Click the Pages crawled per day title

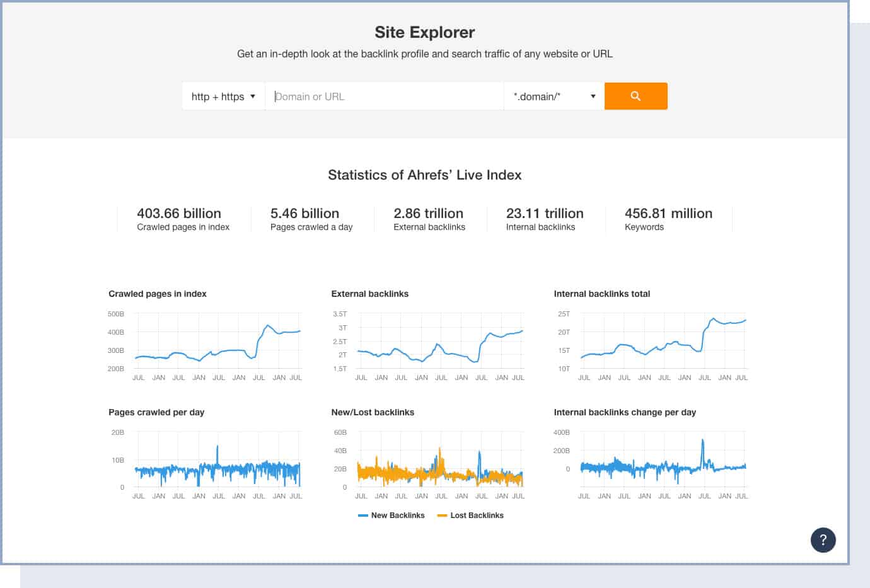[x=156, y=412]
